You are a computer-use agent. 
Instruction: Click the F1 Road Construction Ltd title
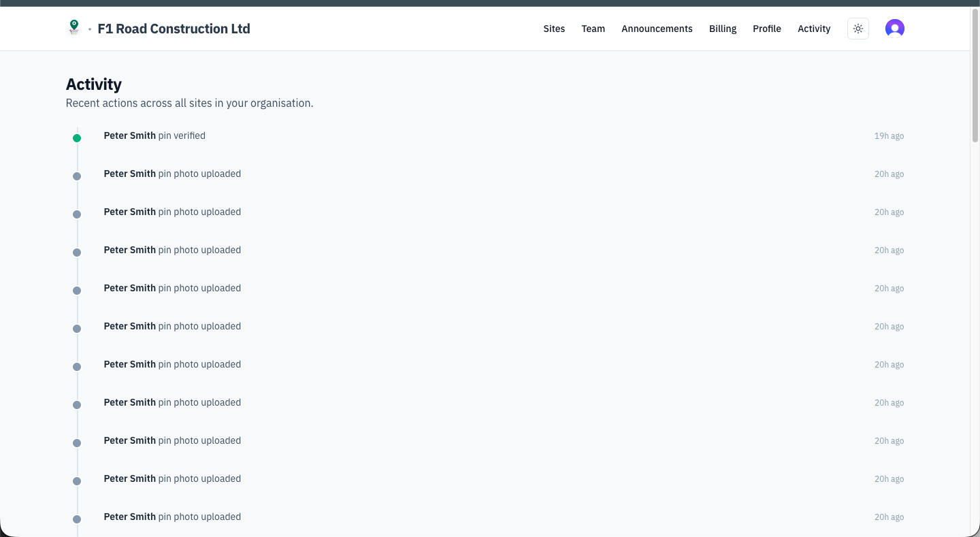click(174, 29)
